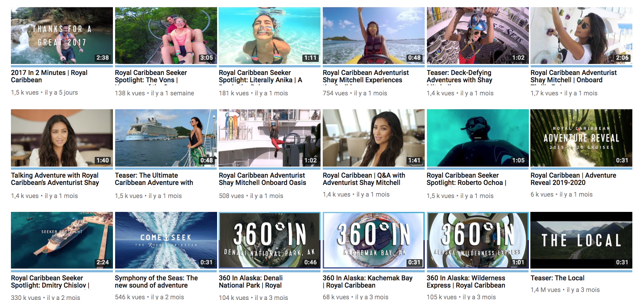This screenshot has width=644, height=300.
Task: Click 'Adventurist Shay Mitchell | Onboard' title
Action: (574, 76)
